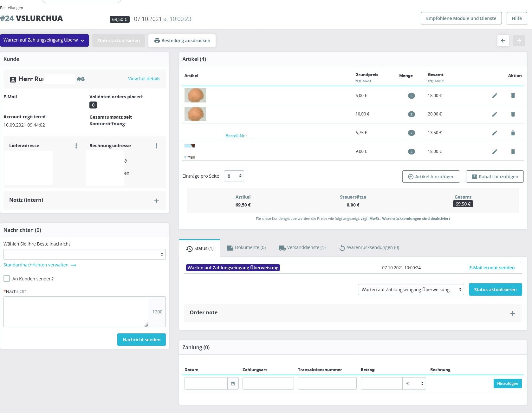Delete the 9,00 € article row
The height and width of the screenshot is (413, 532).
coord(513,152)
